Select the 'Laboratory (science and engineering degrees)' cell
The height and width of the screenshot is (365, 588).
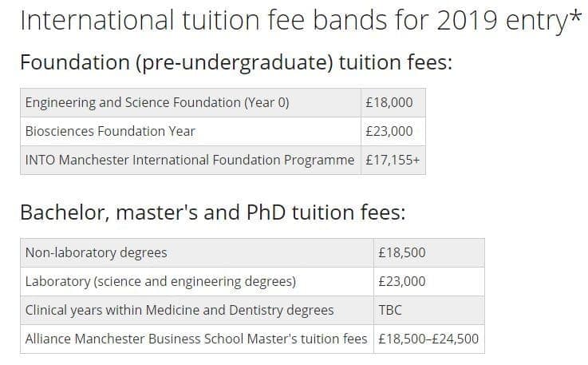(x=160, y=281)
